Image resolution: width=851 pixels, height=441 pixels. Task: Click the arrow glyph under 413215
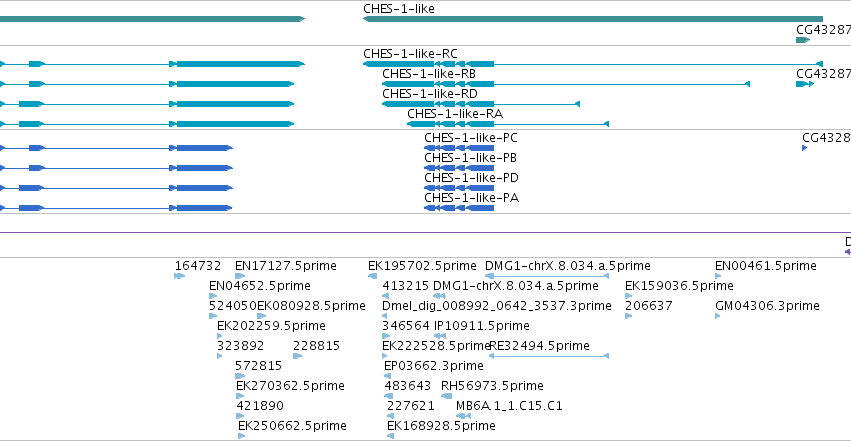point(385,296)
